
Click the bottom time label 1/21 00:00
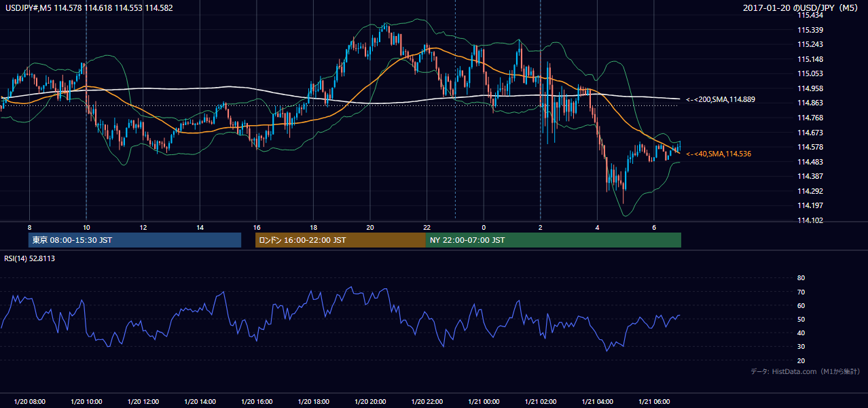[x=484, y=402]
